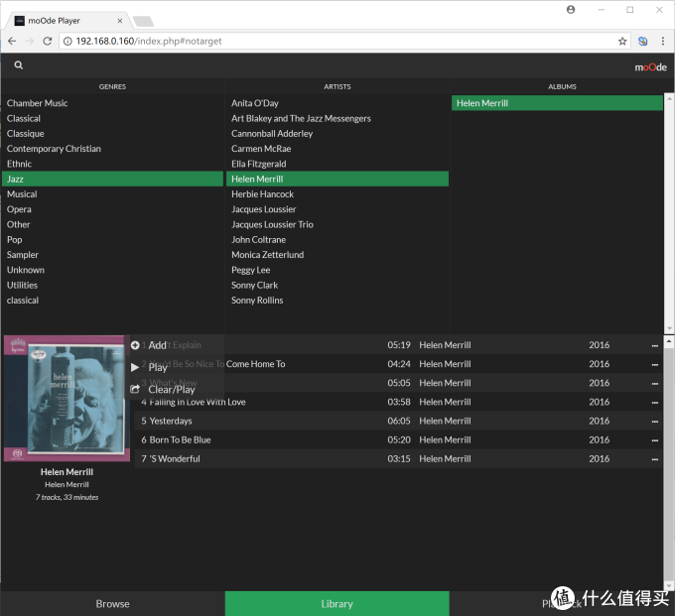Switch to the Browse tab
Image resolution: width=675 pixels, height=616 pixels.
pyautogui.click(x=112, y=603)
